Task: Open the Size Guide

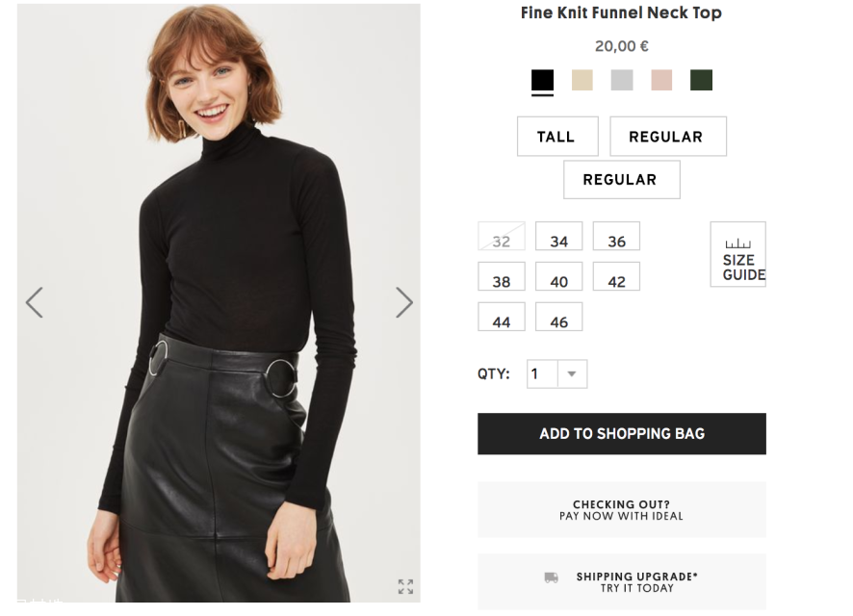Action: tap(738, 255)
